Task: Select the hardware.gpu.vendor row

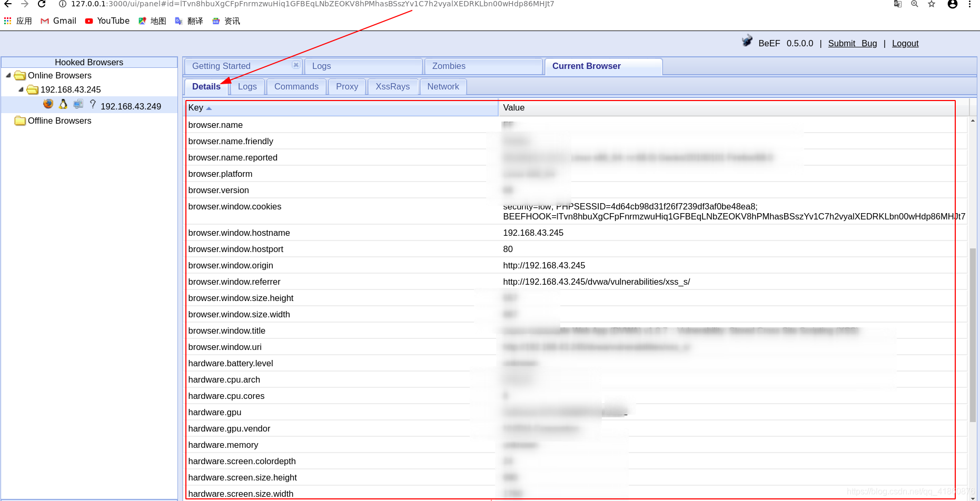Action: point(577,428)
